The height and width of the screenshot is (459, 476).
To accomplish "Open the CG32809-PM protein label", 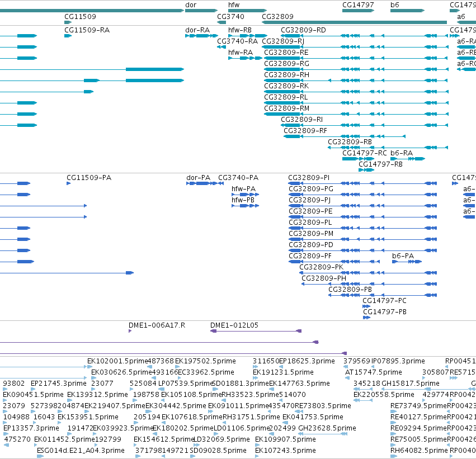I will (311, 234).
